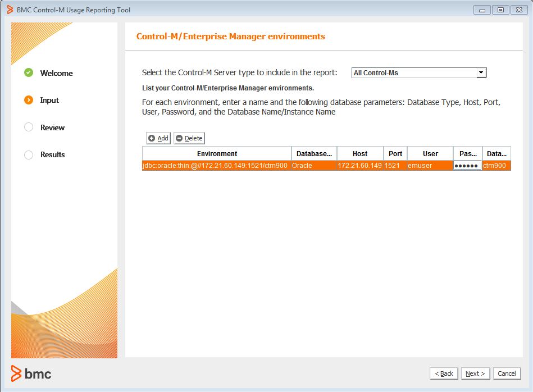Screen dimensions: 533x392
Task: Minimize the Usage Reporting Tool window
Action: (x=482, y=10)
